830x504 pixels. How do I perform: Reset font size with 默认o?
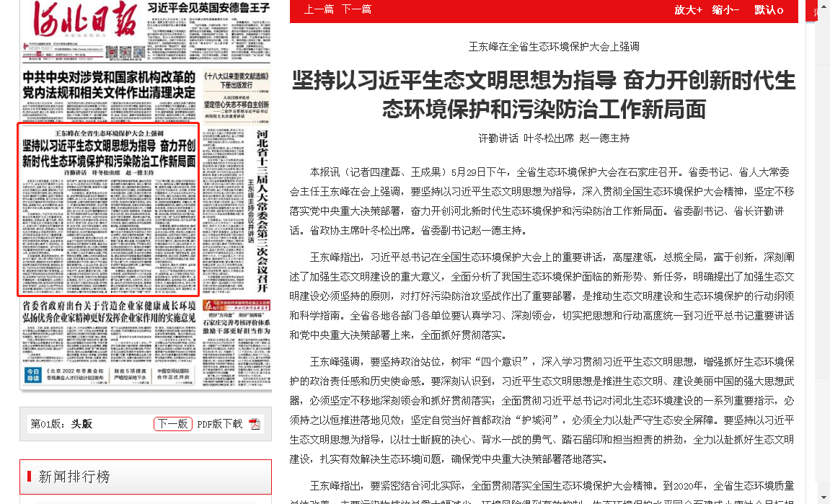coord(769,9)
